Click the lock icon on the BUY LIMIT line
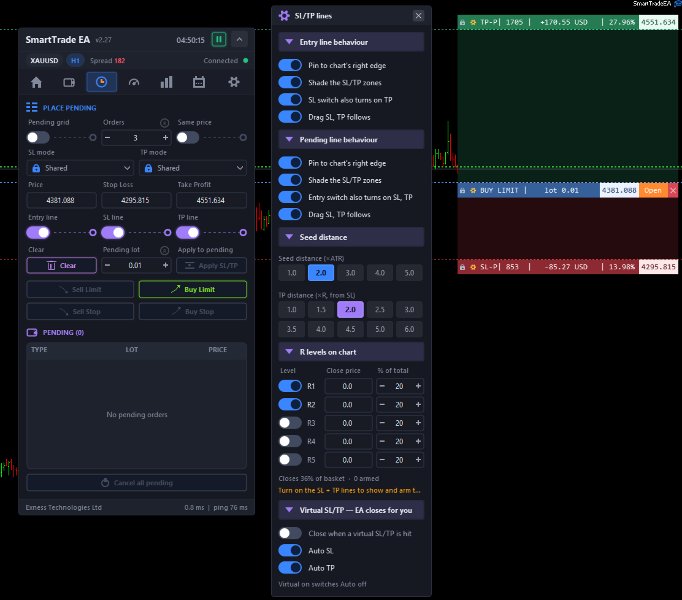Viewport: 682px width, 600px height. 463,191
